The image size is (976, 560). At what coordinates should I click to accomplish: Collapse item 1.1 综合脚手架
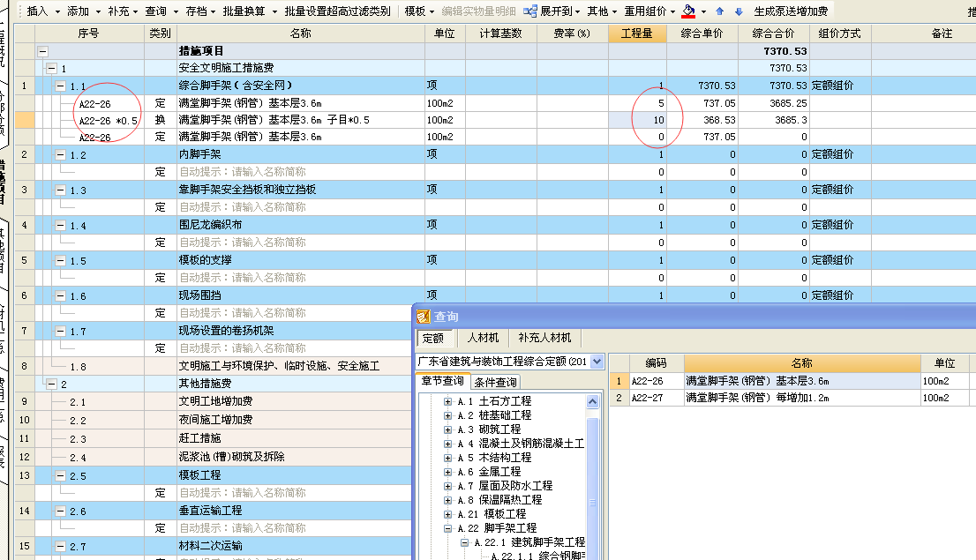pyautogui.click(x=60, y=86)
